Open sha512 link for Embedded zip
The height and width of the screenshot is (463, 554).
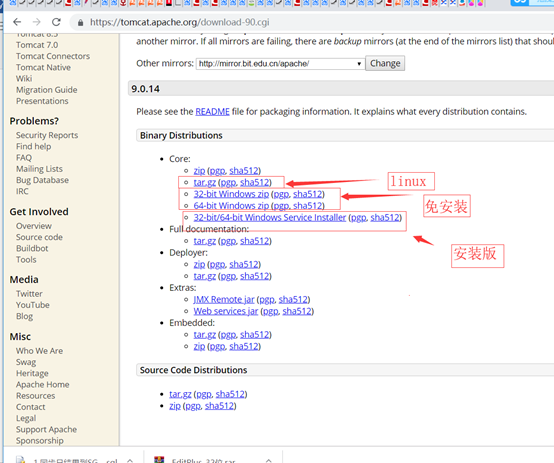tap(244, 346)
